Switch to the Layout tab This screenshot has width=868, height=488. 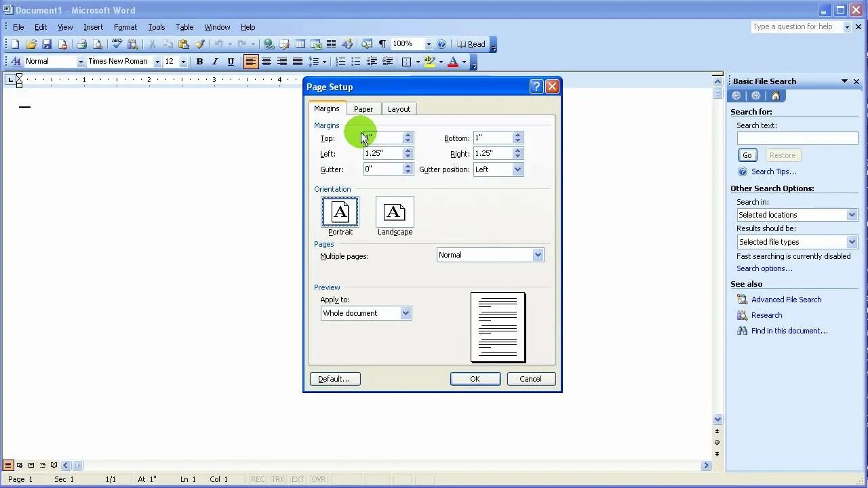[399, 109]
